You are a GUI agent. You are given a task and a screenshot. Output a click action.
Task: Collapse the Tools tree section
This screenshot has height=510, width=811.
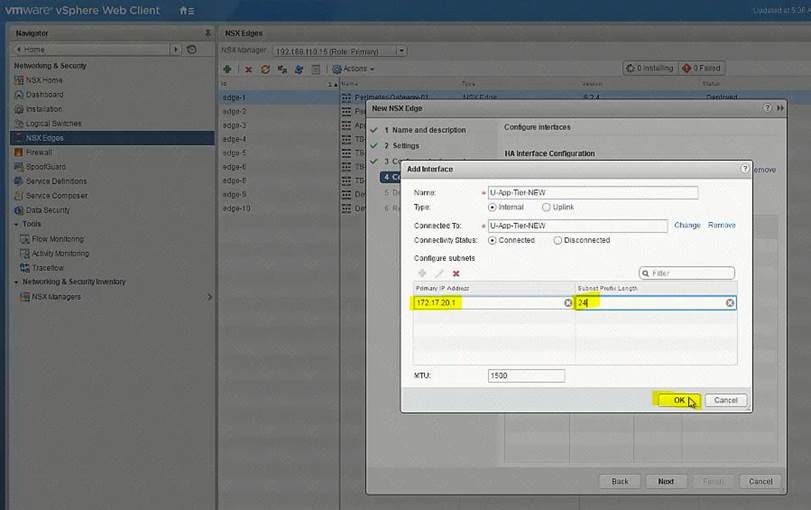point(17,224)
